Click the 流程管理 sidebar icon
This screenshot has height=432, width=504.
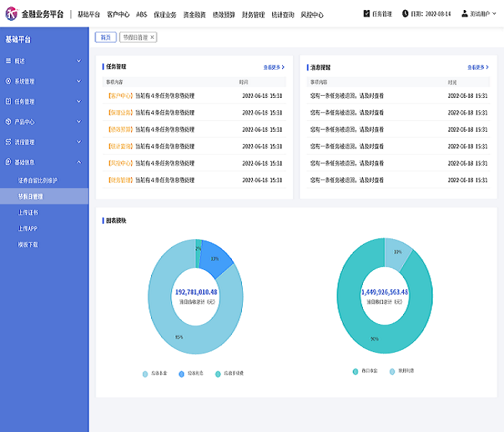pyautogui.click(x=9, y=142)
